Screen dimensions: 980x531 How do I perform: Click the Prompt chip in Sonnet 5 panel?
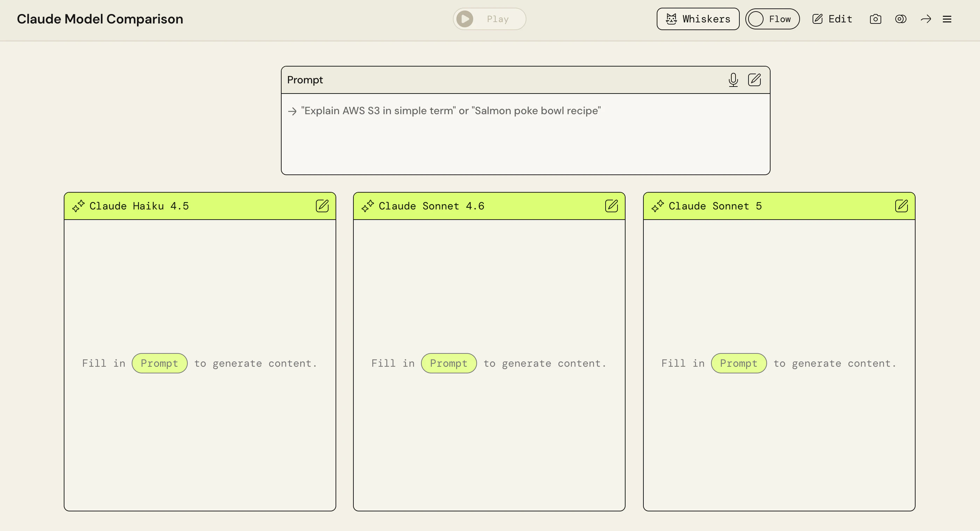(738, 363)
